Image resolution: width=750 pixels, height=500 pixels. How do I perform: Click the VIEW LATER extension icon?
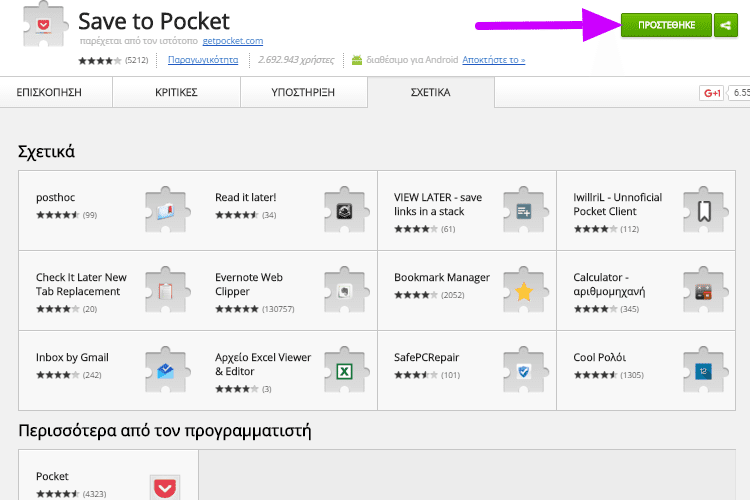(524, 211)
